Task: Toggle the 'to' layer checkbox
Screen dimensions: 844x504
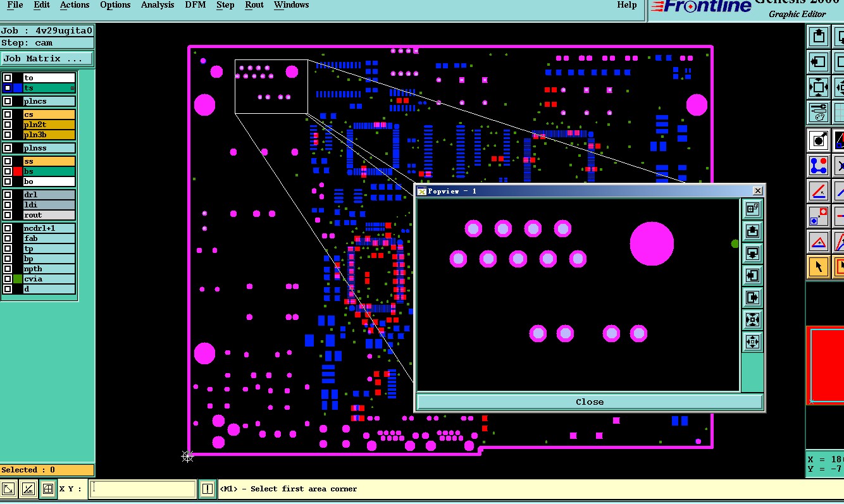Action: pos(8,78)
